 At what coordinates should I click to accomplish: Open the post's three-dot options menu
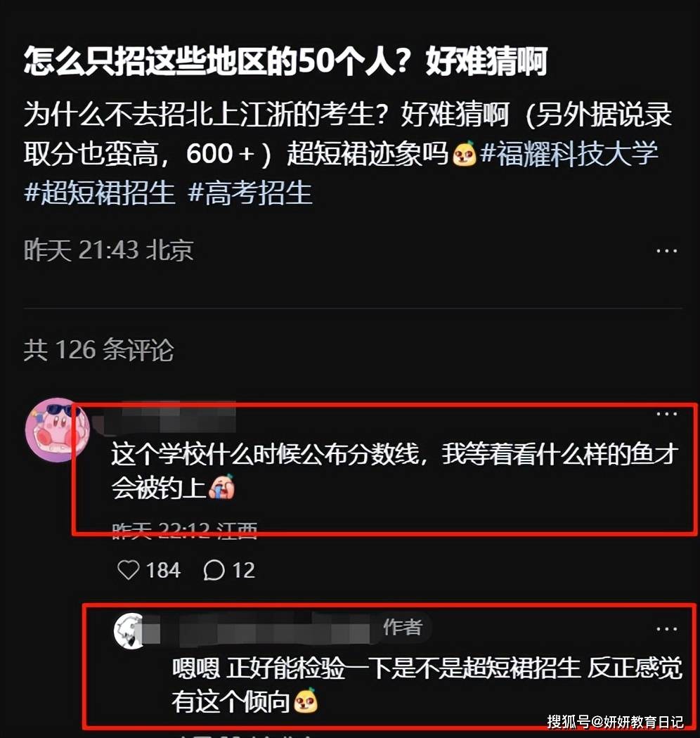tap(666, 251)
